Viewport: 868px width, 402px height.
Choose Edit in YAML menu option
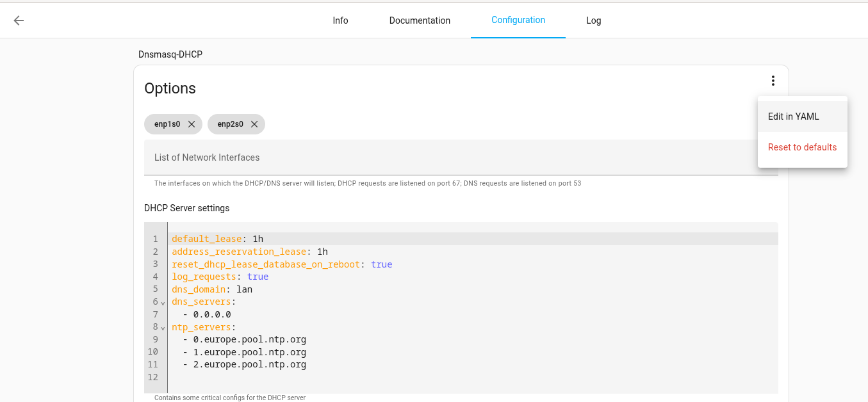[x=793, y=117]
